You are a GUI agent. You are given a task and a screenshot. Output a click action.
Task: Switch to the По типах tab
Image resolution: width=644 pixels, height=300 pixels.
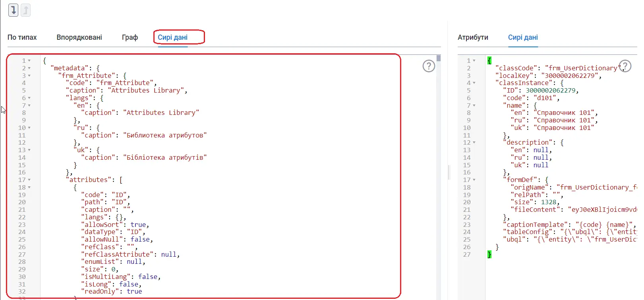(22, 37)
